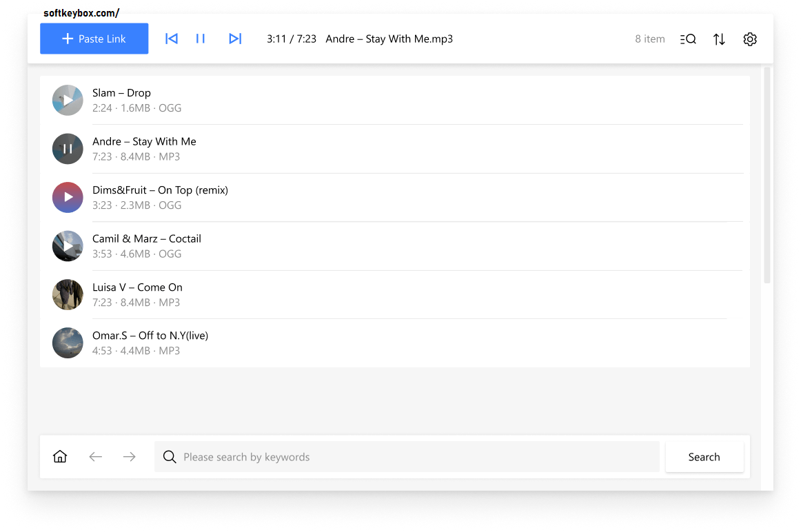Play Omar.S – Off to N.Y(live)
This screenshot has width=801, height=532.
[x=67, y=342]
